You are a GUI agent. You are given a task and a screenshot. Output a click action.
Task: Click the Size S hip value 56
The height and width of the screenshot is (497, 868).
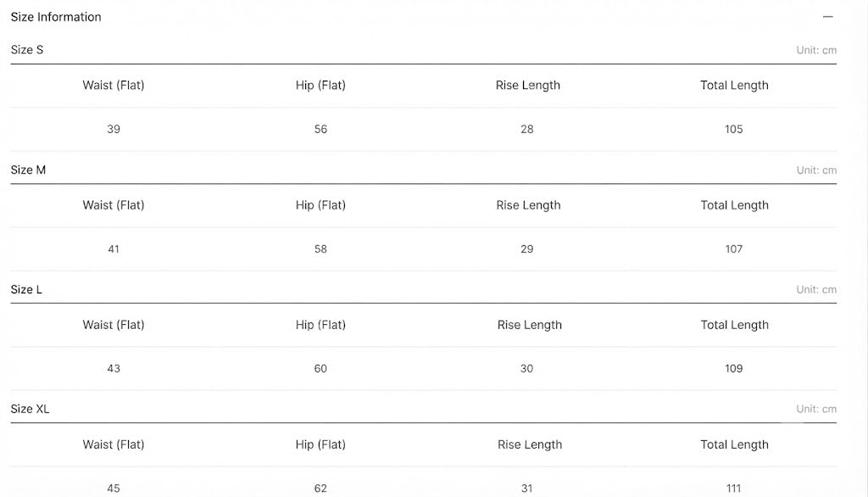[x=320, y=129]
